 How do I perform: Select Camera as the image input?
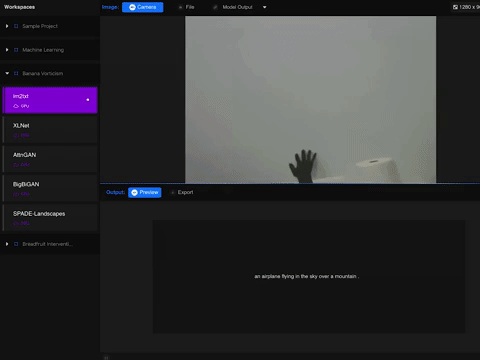(x=143, y=7)
